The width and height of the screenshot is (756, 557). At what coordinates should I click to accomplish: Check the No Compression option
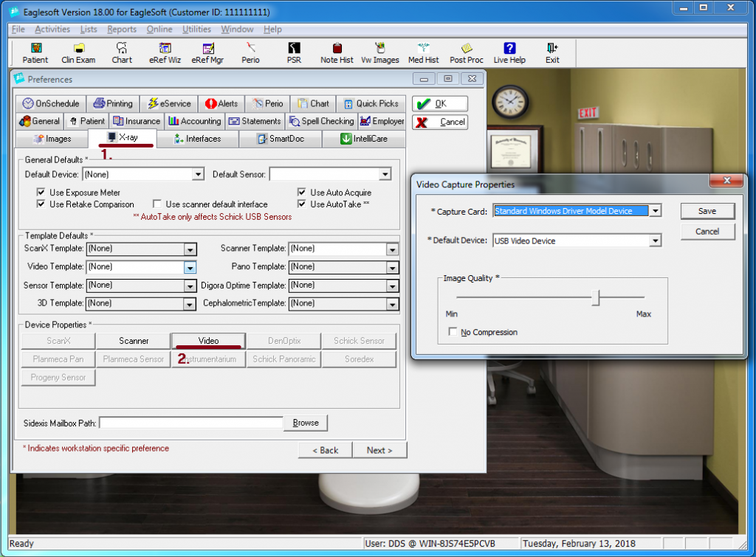[x=453, y=333]
